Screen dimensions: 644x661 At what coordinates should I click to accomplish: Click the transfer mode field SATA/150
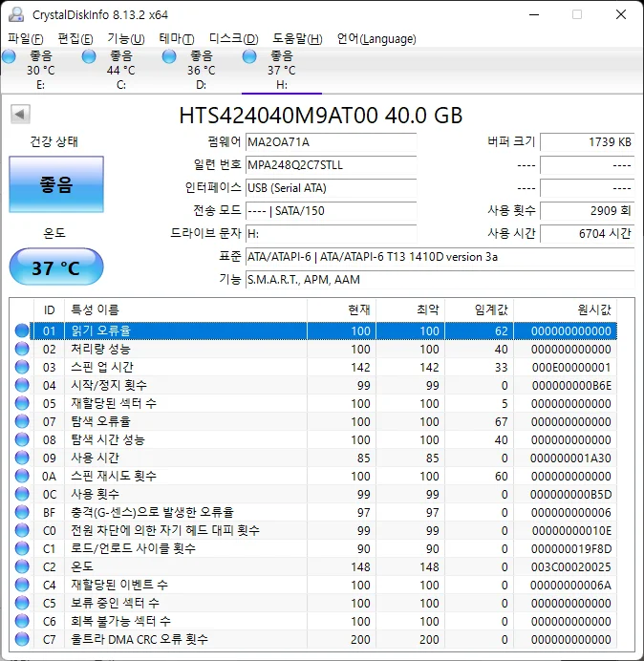coord(331,210)
